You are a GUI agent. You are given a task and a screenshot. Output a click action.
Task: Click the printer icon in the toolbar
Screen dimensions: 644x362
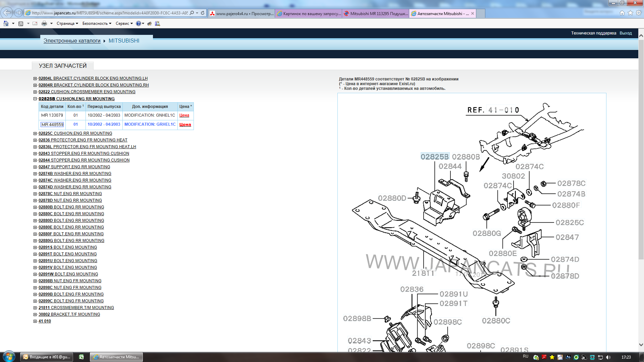(x=44, y=23)
